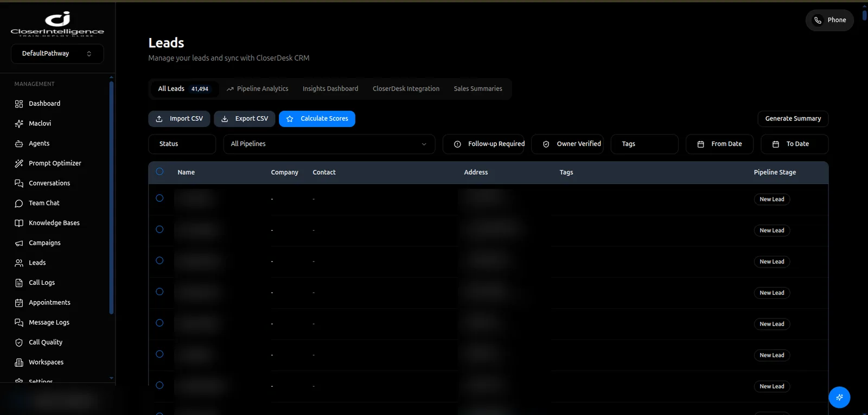This screenshot has height=415, width=868.
Task: Click the phone handset icon at top right
Action: (818, 20)
